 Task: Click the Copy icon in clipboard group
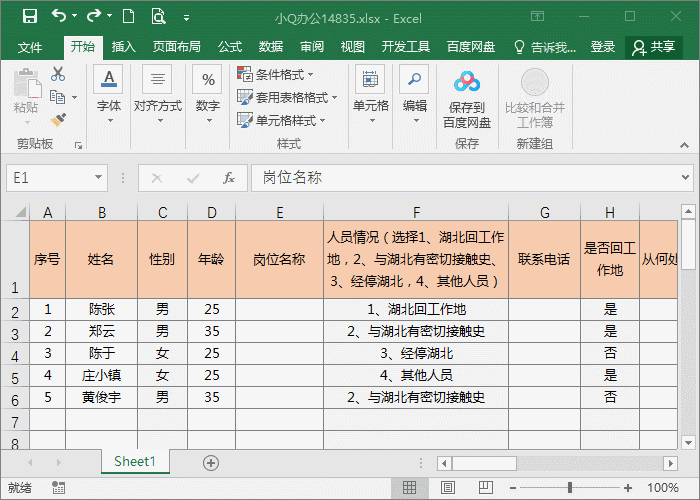click(x=57, y=97)
